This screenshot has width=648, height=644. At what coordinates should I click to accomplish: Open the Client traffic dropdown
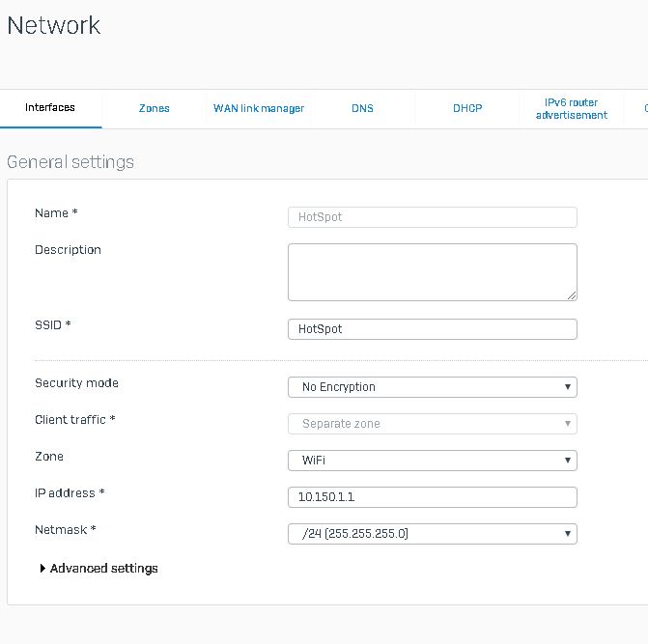point(432,424)
